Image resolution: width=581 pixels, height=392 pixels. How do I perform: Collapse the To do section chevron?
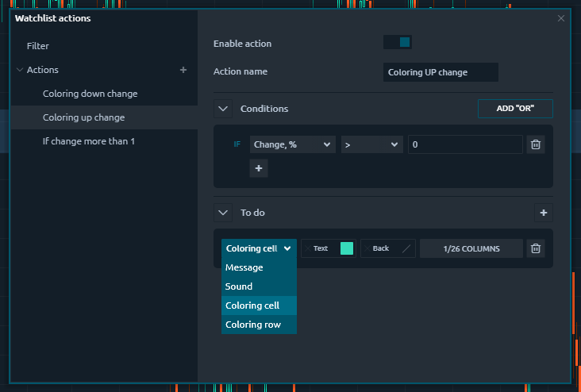point(223,213)
